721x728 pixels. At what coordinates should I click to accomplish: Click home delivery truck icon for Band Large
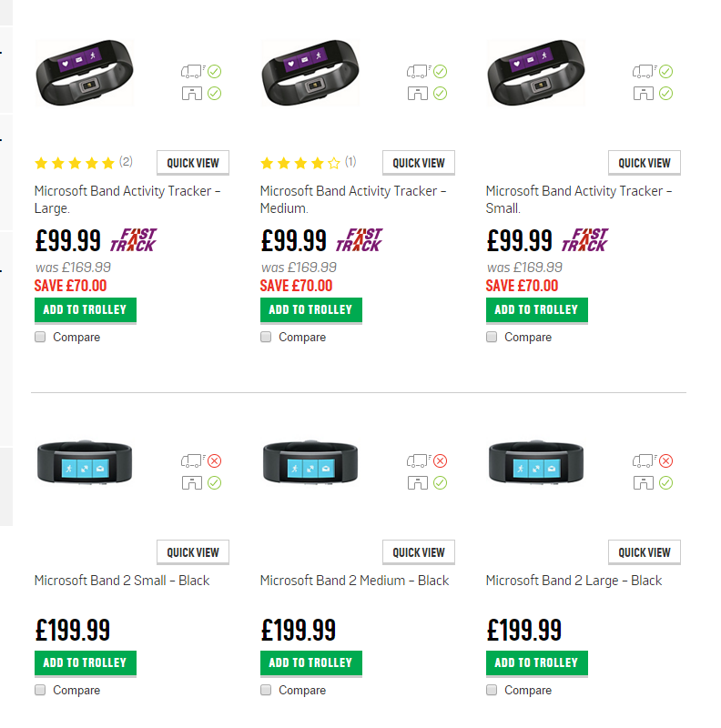(x=193, y=71)
